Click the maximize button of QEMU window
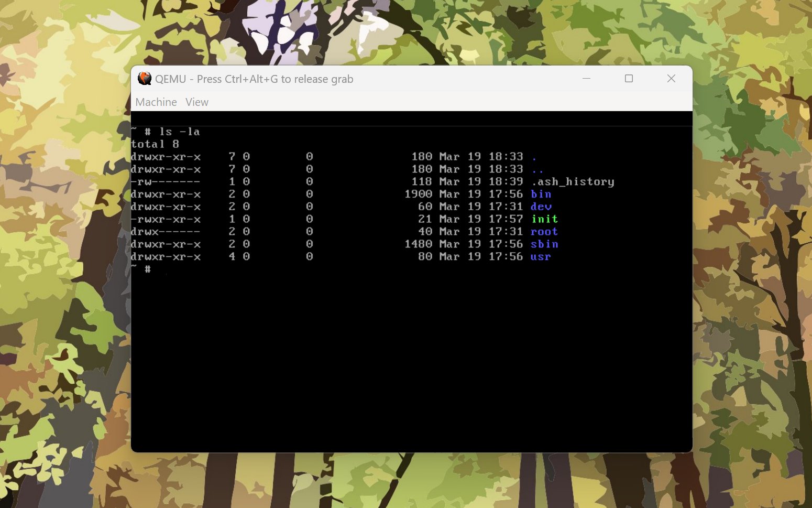 (629, 78)
